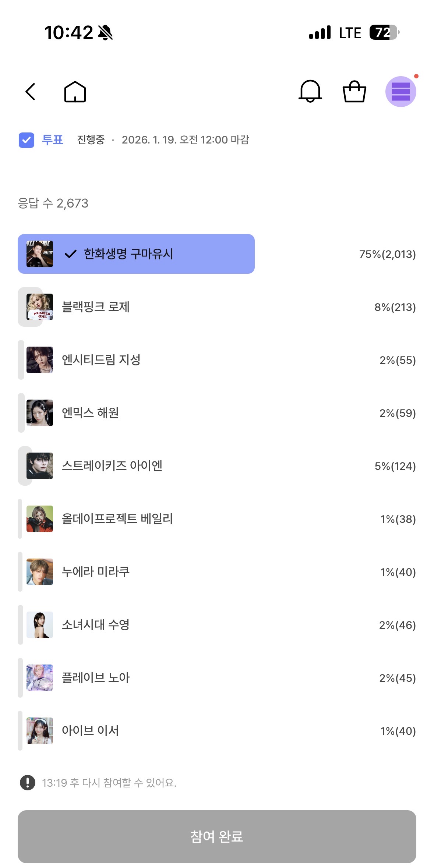The image size is (434, 868).
Task: Open the purple menu profile icon
Action: (401, 92)
